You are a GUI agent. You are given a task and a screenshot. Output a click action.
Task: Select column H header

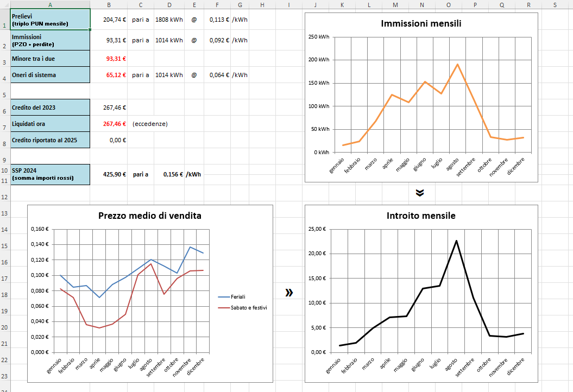pyautogui.click(x=262, y=5)
